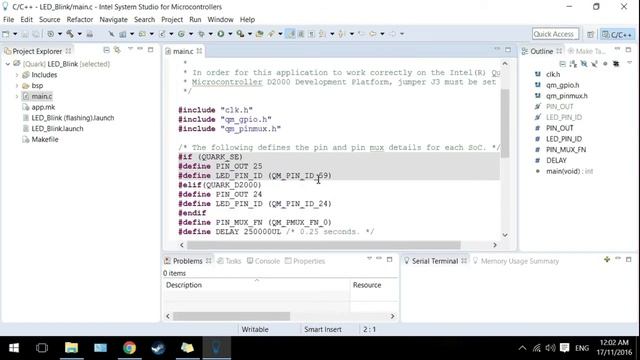Image resolution: width=640 pixels, height=360 pixels.
Task: Click the Windows Start button
Action: coord(13,348)
